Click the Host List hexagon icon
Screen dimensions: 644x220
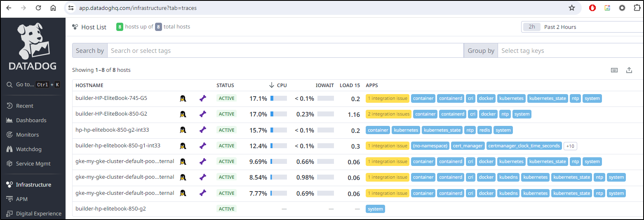click(x=75, y=27)
